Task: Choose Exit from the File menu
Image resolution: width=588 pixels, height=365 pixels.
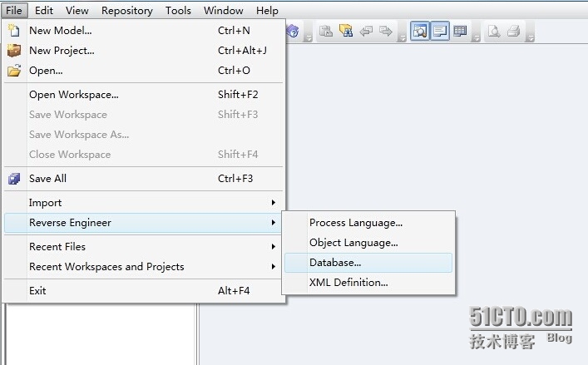Action: tap(143, 291)
